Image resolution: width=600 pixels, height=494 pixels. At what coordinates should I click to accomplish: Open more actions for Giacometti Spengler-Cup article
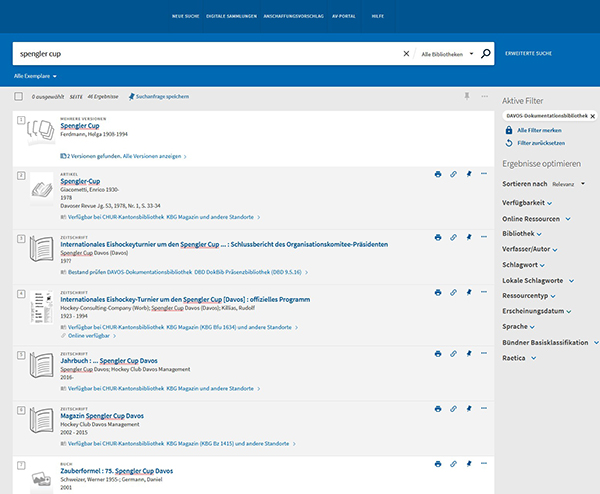point(484,174)
